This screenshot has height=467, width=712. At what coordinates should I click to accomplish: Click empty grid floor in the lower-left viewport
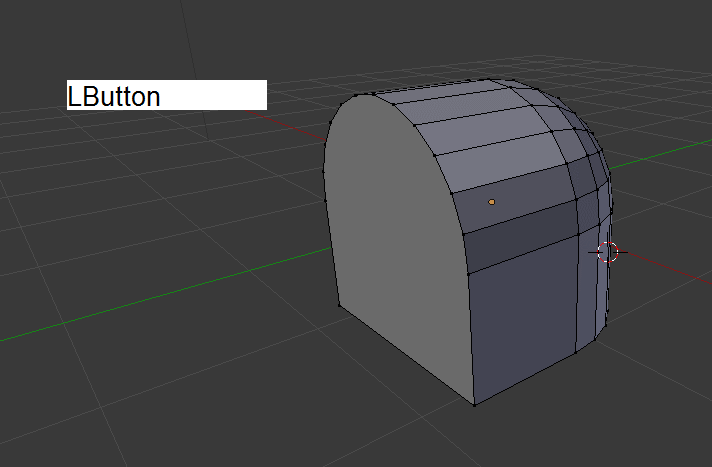tap(150, 400)
